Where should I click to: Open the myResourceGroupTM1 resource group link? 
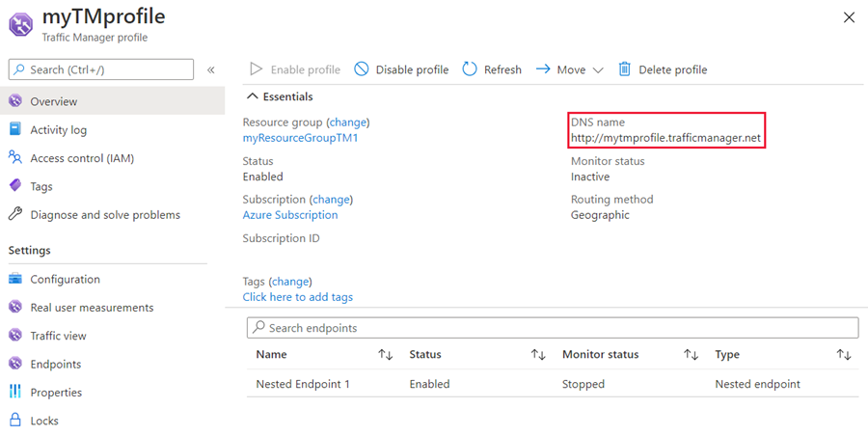pyautogui.click(x=300, y=138)
